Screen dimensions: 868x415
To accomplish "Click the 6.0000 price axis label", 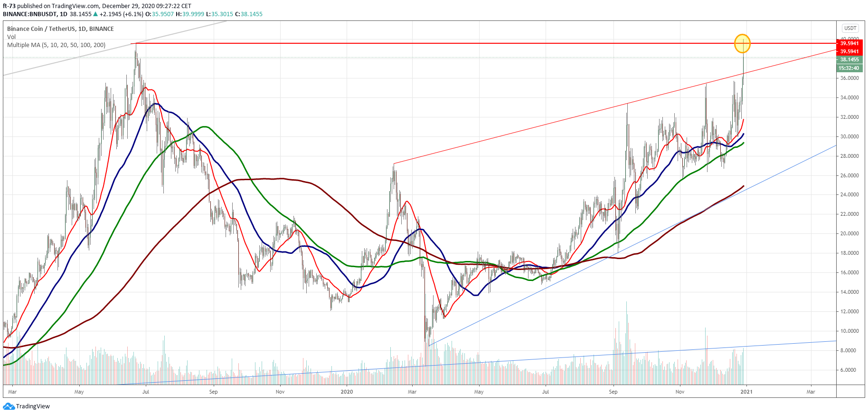I will coord(848,370).
